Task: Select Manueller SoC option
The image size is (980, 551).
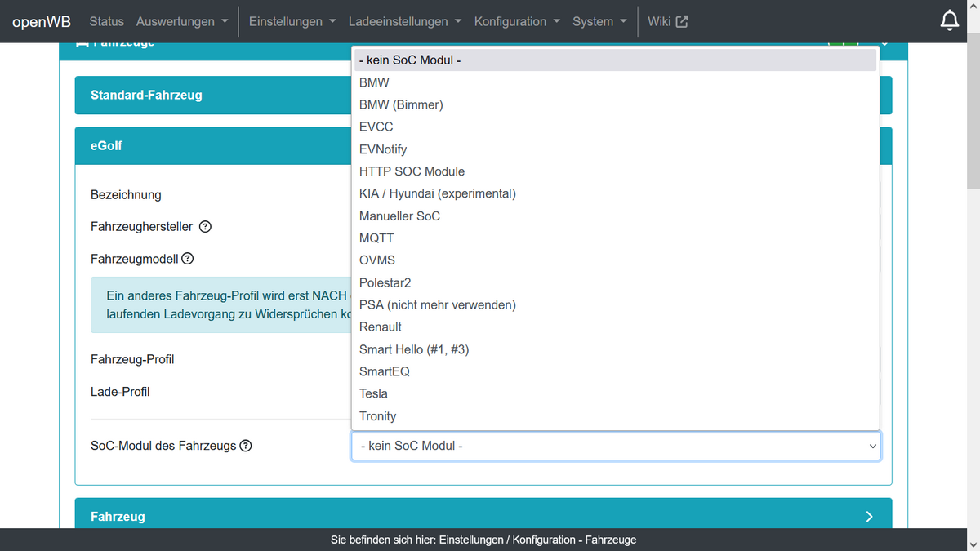Action: tap(615, 216)
